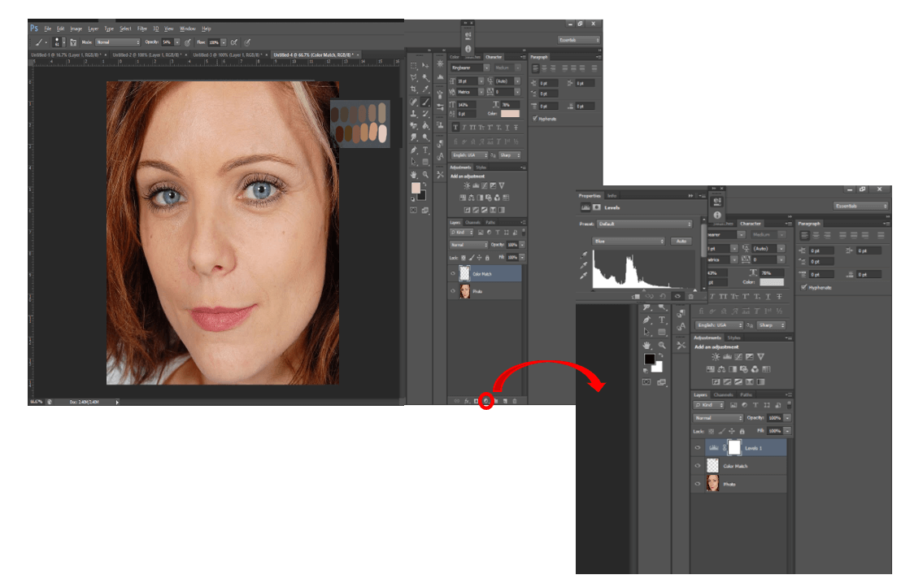The image size is (914, 588).
Task: Open the Blue channel dropdown in Levels
Action: [x=628, y=241]
